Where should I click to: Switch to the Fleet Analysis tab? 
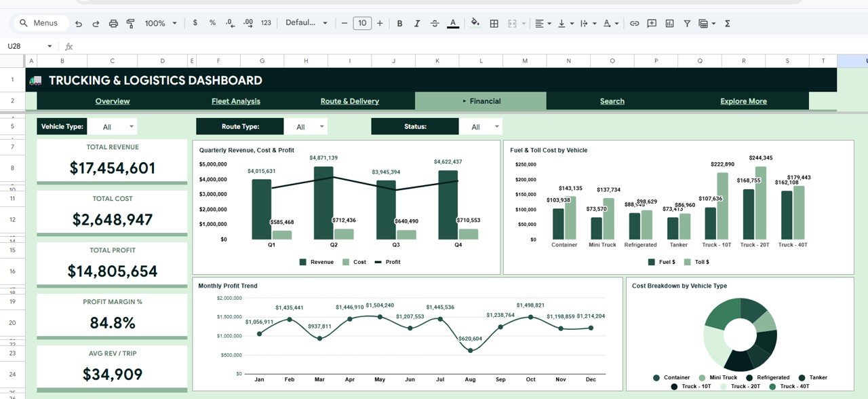[236, 100]
